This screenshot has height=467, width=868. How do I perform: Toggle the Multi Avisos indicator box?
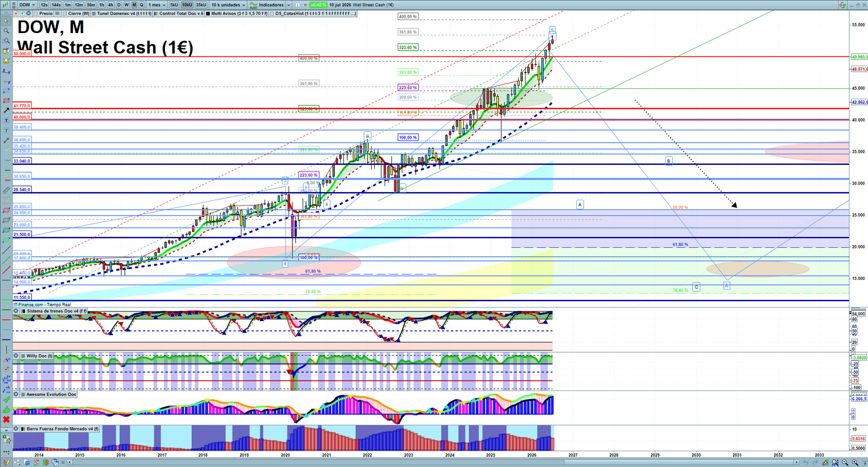pyautogui.click(x=208, y=14)
